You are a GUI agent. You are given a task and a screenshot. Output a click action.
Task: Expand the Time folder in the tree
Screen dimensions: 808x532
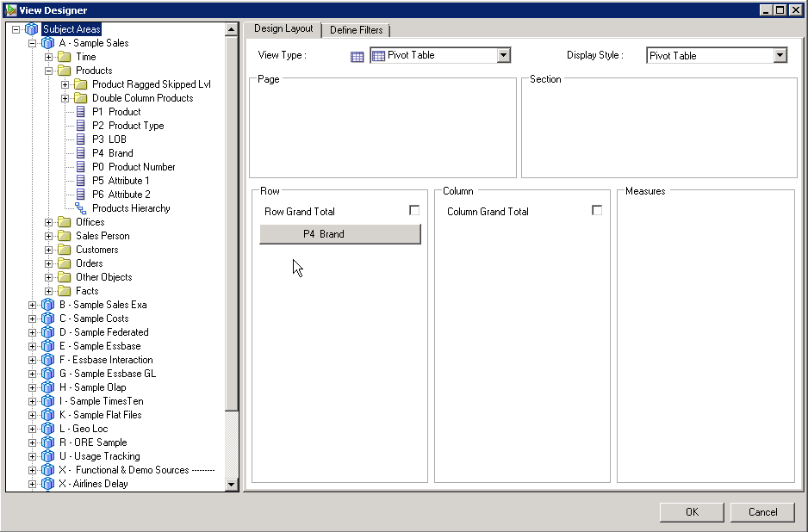click(x=49, y=56)
